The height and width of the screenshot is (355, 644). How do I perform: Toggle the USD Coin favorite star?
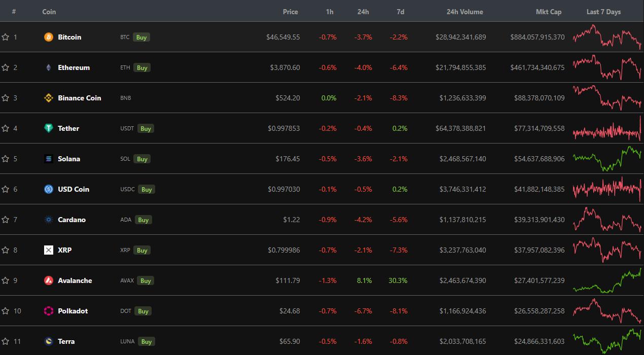(5, 189)
